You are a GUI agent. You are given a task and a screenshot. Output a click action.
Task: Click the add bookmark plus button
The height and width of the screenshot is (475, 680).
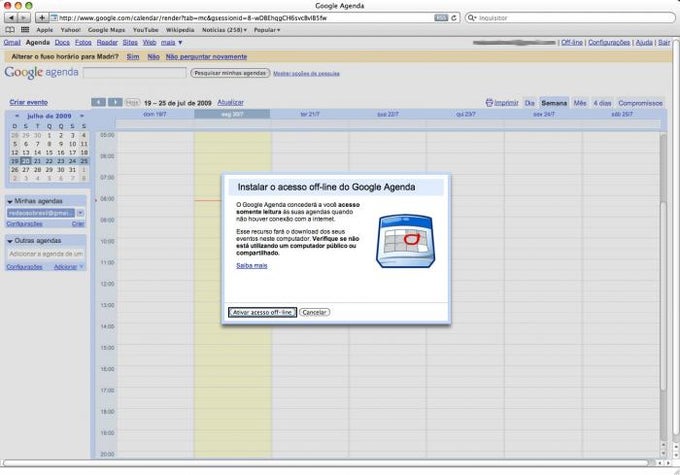pyautogui.click(x=41, y=18)
